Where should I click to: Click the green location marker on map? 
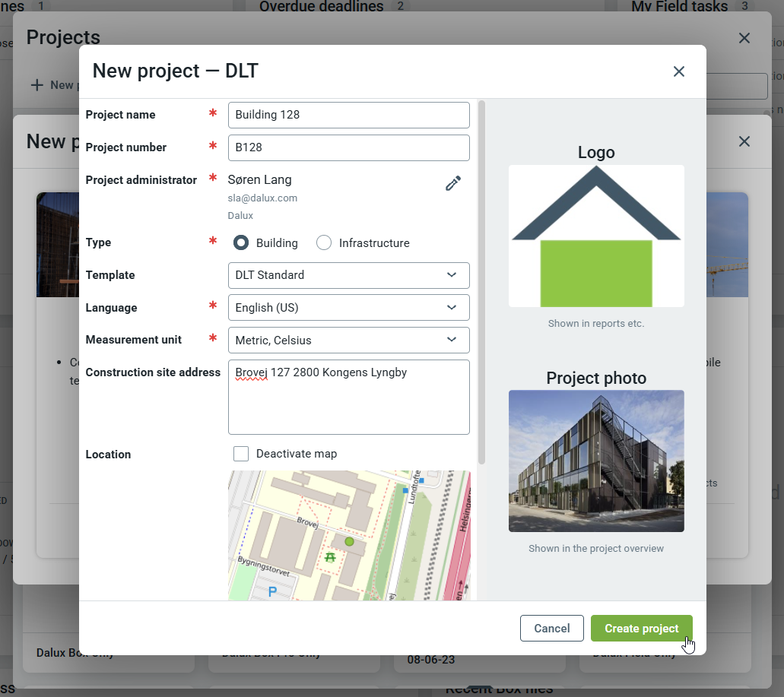pyautogui.click(x=349, y=541)
